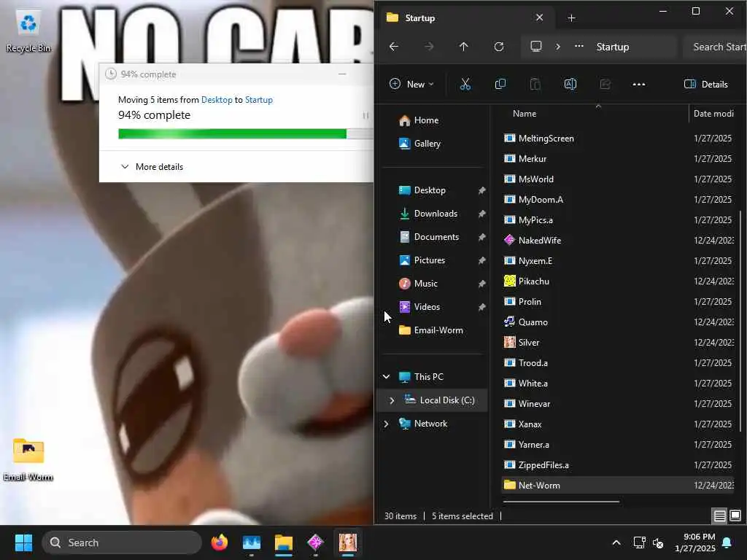Minimize the 94% complete move dialog
This screenshot has height=560, width=747.
[342, 74]
